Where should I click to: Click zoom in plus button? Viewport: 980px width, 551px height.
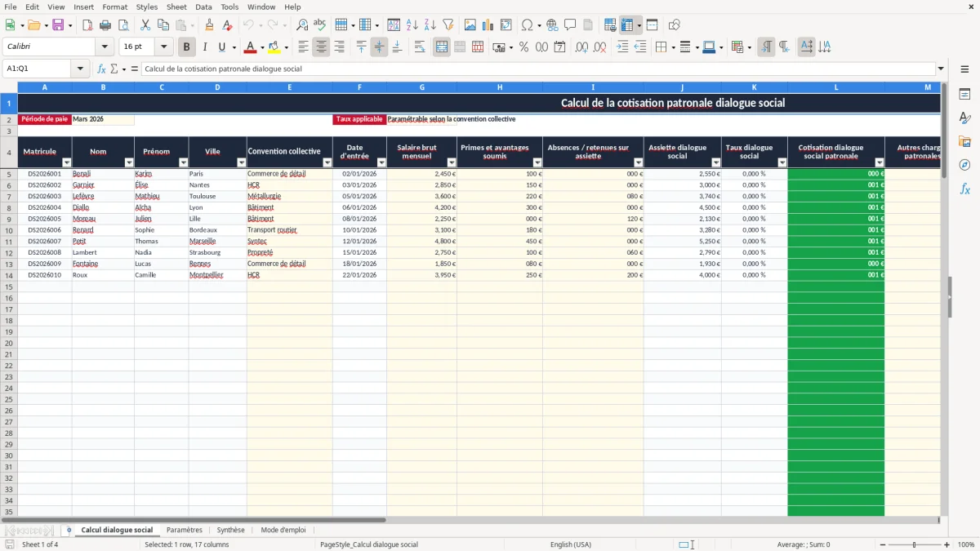click(947, 544)
